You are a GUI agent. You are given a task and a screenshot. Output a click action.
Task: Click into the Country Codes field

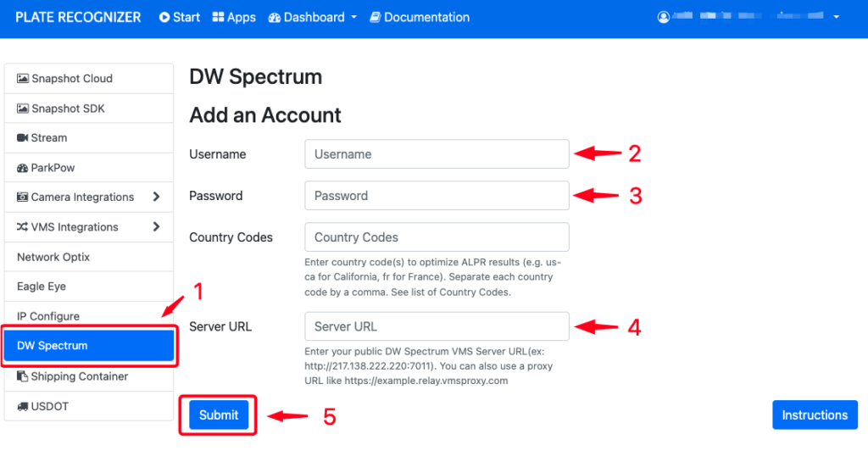click(x=437, y=237)
